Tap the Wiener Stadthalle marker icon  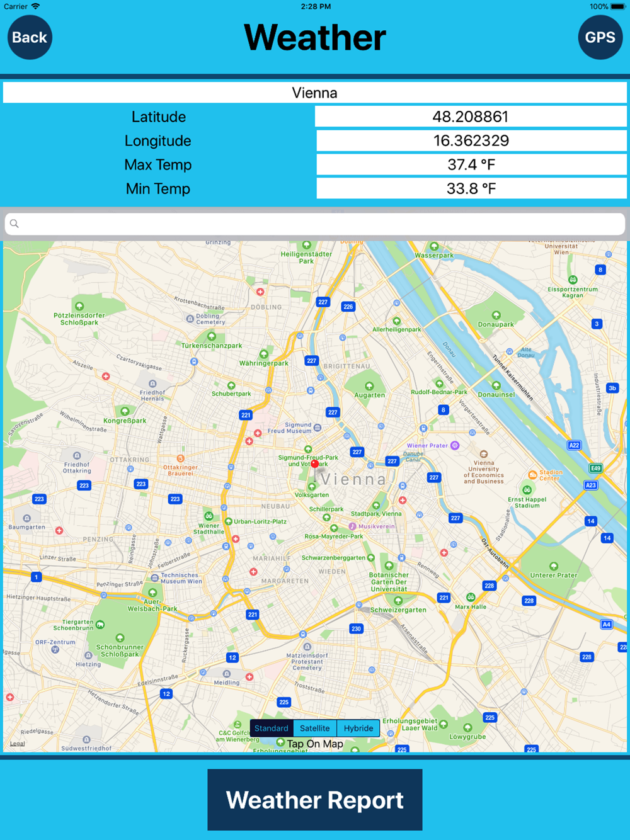pyautogui.click(x=209, y=516)
